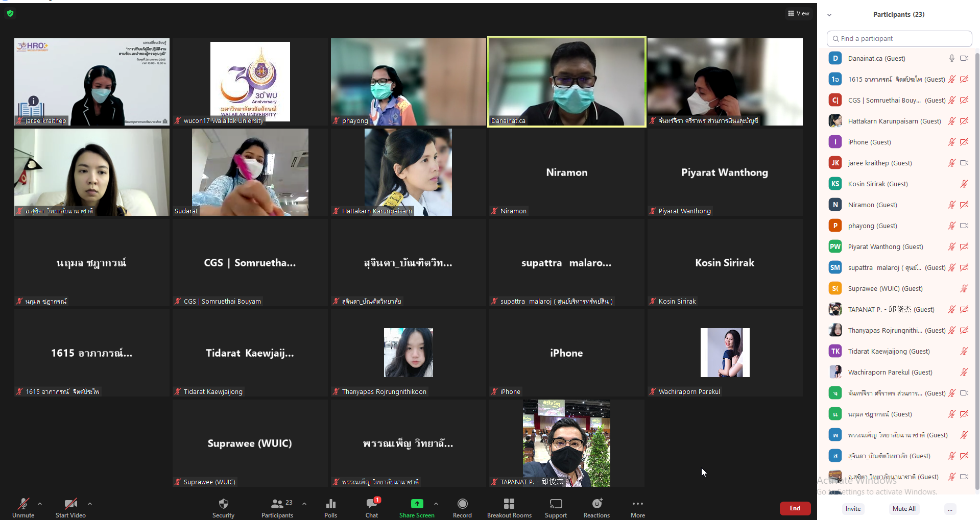980x520 pixels.
Task: Click the red End button
Action: (795, 508)
